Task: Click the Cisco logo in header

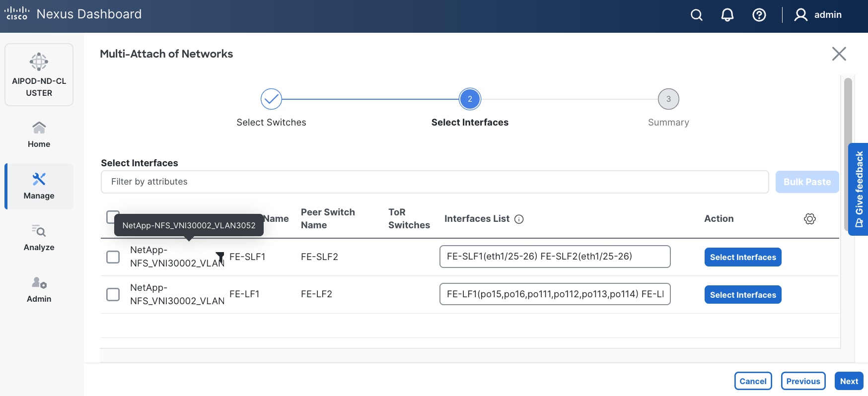Action: click(17, 13)
